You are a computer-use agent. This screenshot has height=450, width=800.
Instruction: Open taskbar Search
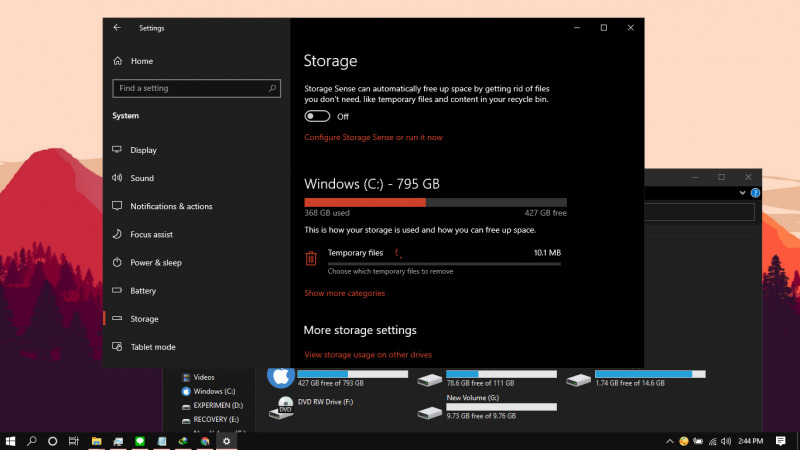[32, 441]
